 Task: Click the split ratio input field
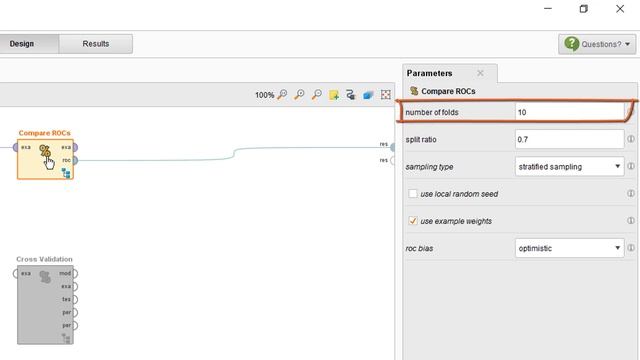tap(569, 140)
